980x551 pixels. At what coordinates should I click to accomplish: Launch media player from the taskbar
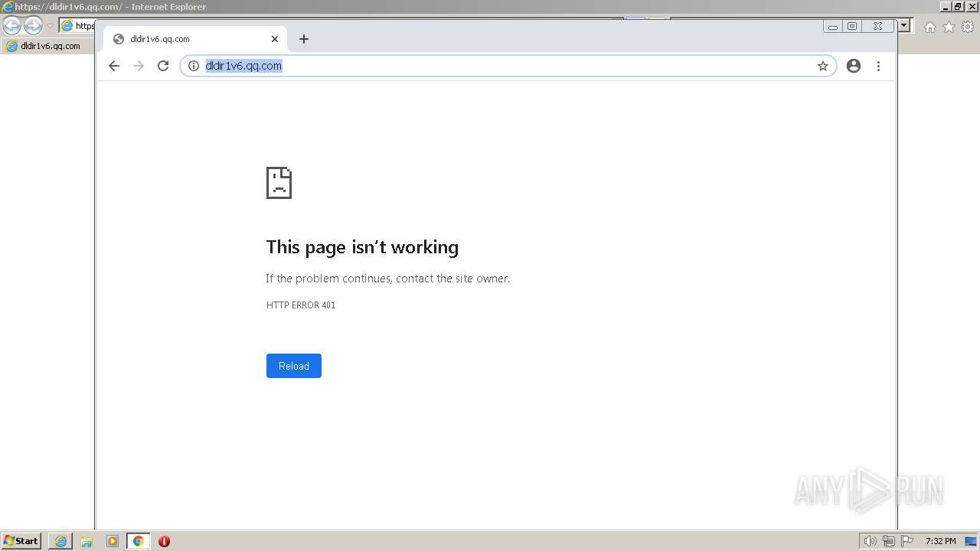(113, 541)
